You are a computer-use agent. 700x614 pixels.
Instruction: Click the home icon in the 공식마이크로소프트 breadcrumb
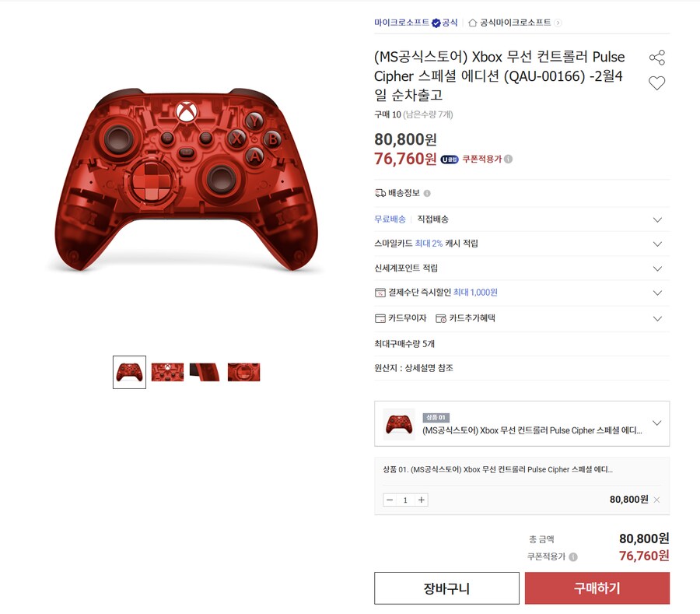472,22
